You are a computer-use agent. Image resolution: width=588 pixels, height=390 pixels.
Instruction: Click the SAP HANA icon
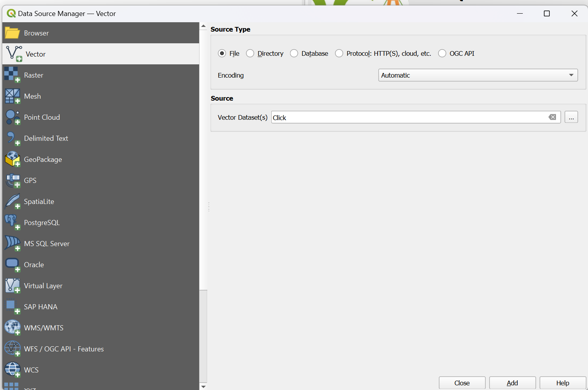tap(12, 307)
